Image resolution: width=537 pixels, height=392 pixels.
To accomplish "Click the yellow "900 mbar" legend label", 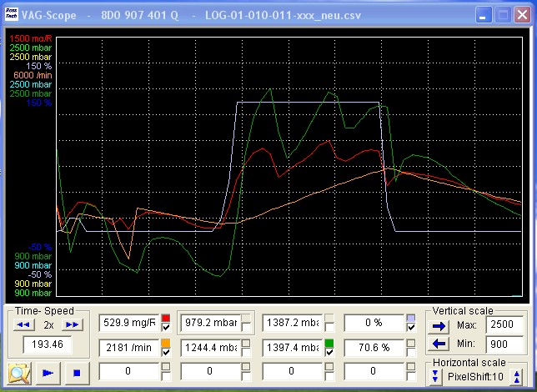I will 33,284.
